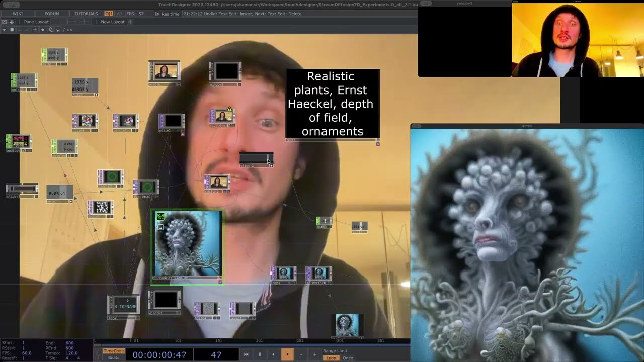
Task: Select the displace1 node with green ring
Action: [x=146, y=189]
